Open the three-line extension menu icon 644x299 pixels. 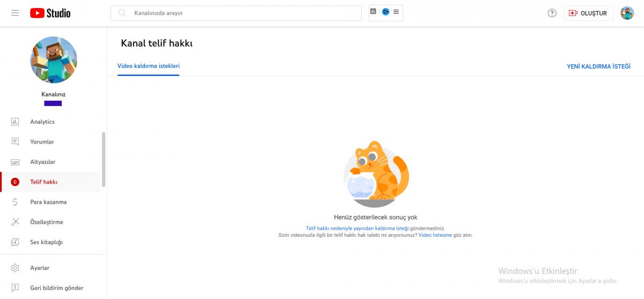(396, 11)
